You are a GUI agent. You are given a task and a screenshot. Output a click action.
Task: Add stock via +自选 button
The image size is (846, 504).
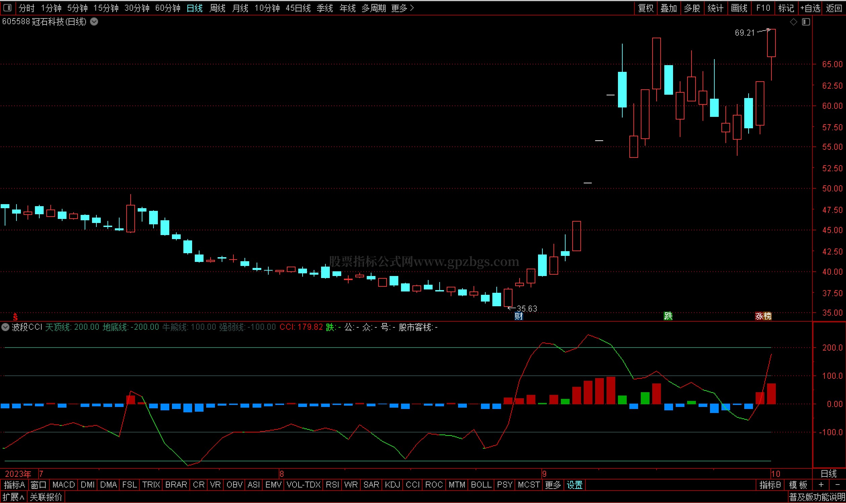[810, 8]
